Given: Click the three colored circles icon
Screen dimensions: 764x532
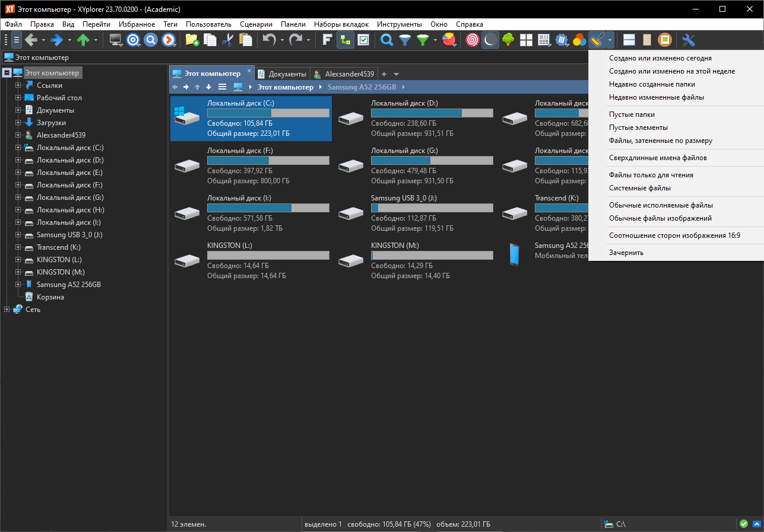Looking at the screenshot, I should pyautogui.click(x=579, y=40).
